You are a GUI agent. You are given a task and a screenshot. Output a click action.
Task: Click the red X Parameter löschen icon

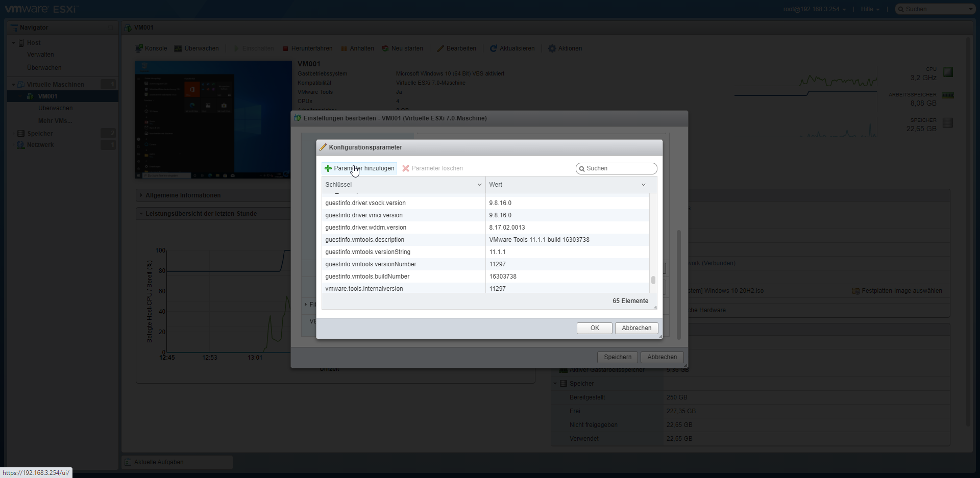[x=406, y=168]
